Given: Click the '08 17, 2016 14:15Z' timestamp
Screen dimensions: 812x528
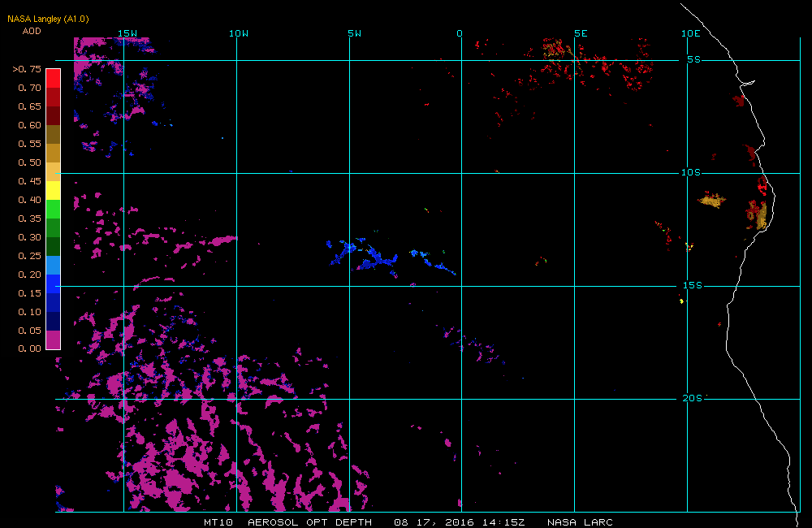Looking at the screenshot, I should [460, 522].
